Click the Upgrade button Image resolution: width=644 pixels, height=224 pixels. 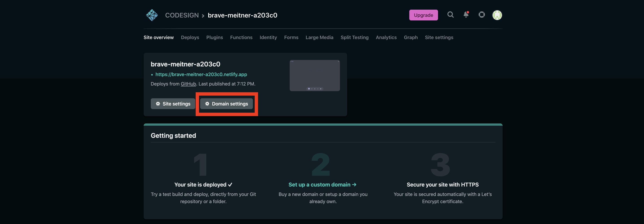click(x=423, y=15)
